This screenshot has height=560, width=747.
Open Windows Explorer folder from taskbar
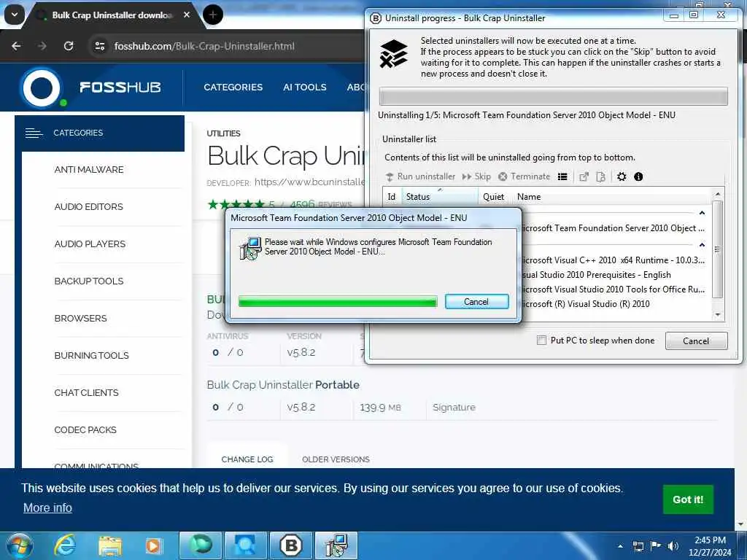(110, 545)
